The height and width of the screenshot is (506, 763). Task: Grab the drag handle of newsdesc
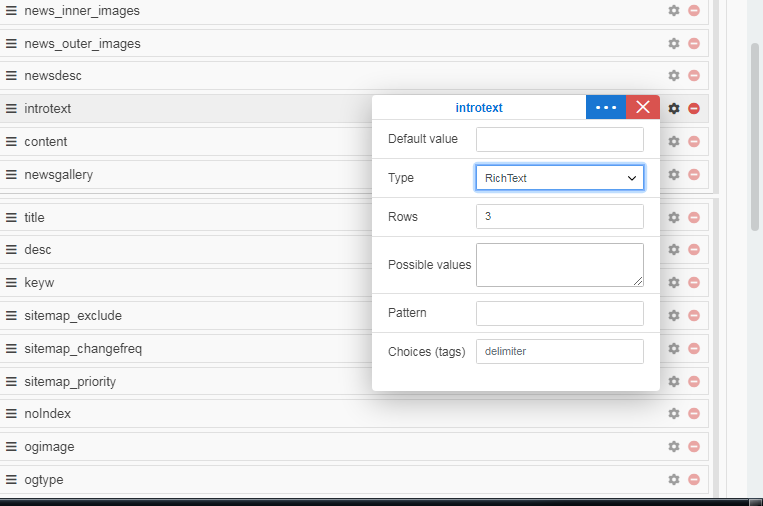click(11, 75)
